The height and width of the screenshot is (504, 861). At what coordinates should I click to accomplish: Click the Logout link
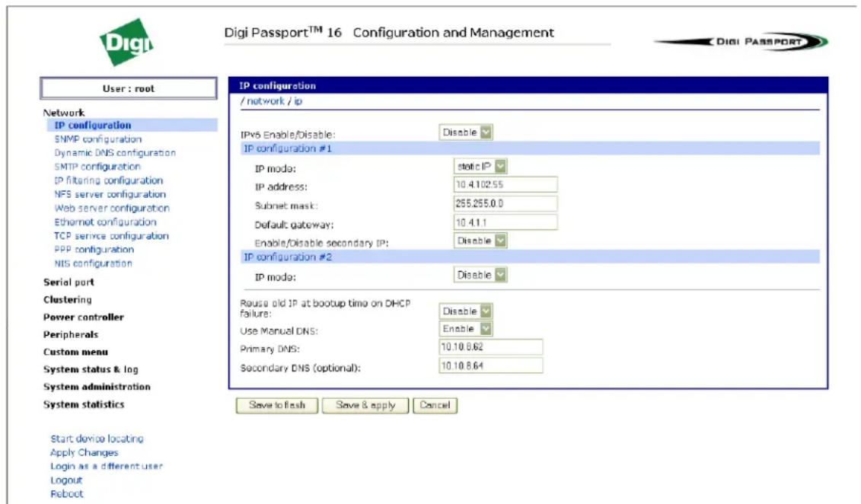click(66, 480)
